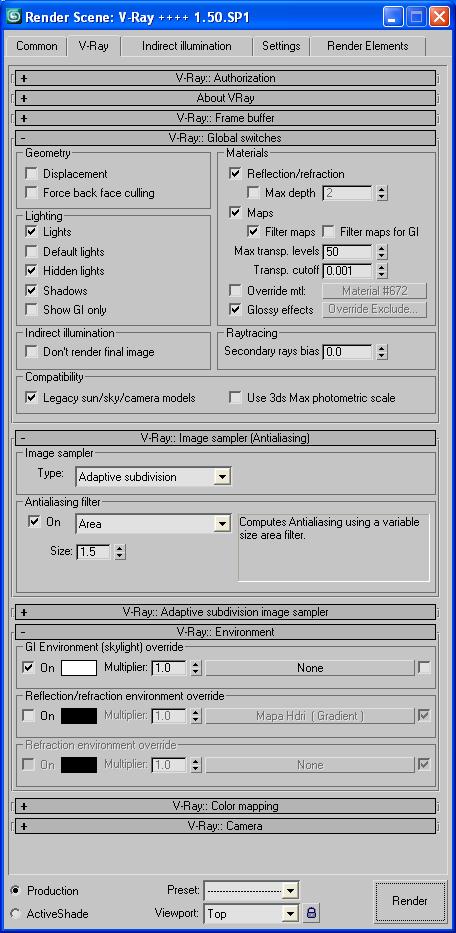This screenshot has width=456, height=933.
Task: Uncheck Hidden lights option
Action: pyautogui.click(x=32, y=271)
